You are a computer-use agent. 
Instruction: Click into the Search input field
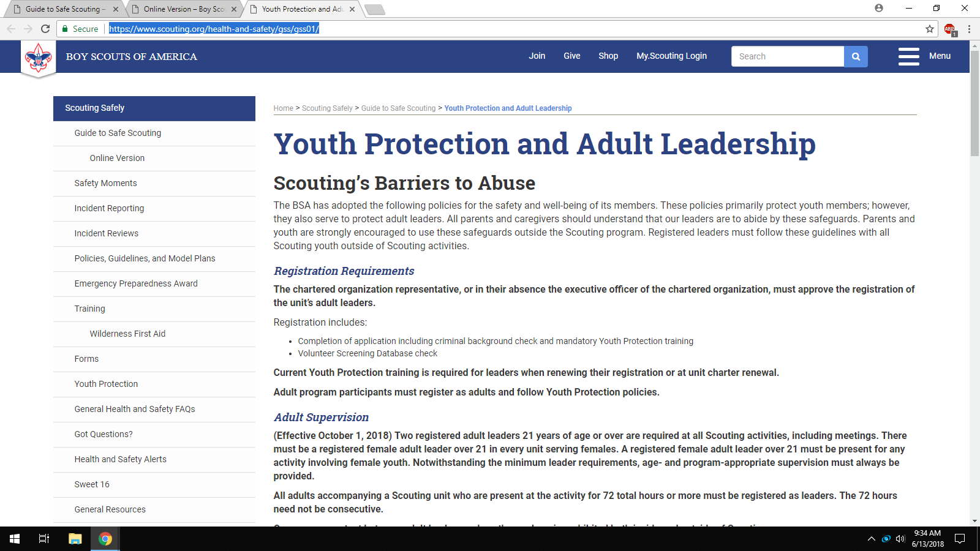point(788,56)
